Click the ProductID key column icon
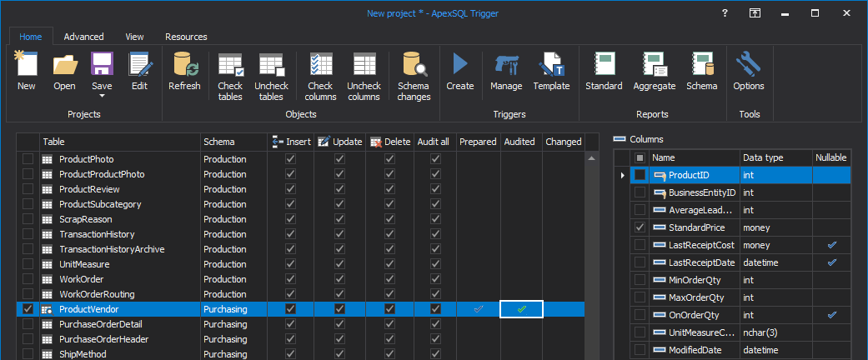 660,175
